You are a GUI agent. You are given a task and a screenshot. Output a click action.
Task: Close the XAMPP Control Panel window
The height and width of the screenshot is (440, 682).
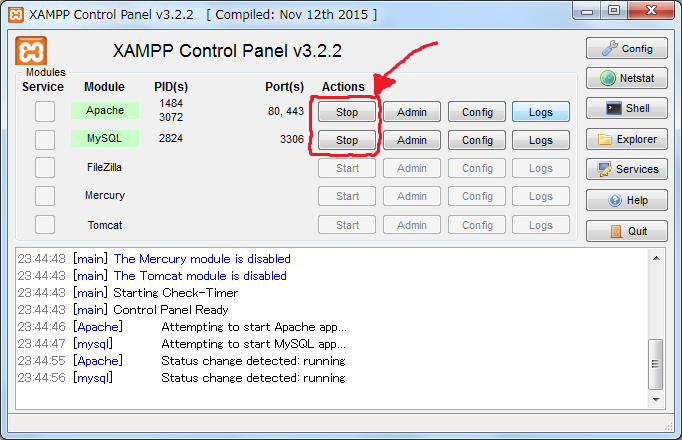[652, 10]
